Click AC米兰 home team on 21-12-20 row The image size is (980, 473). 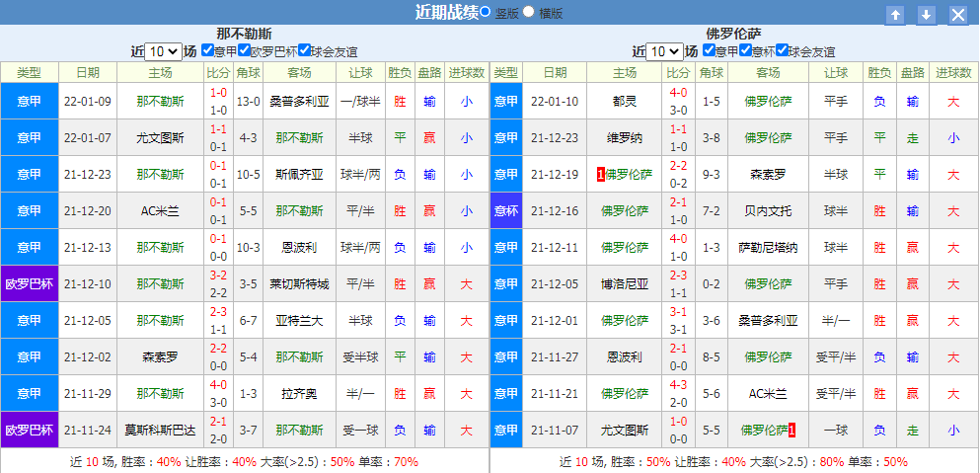coord(161,211)
